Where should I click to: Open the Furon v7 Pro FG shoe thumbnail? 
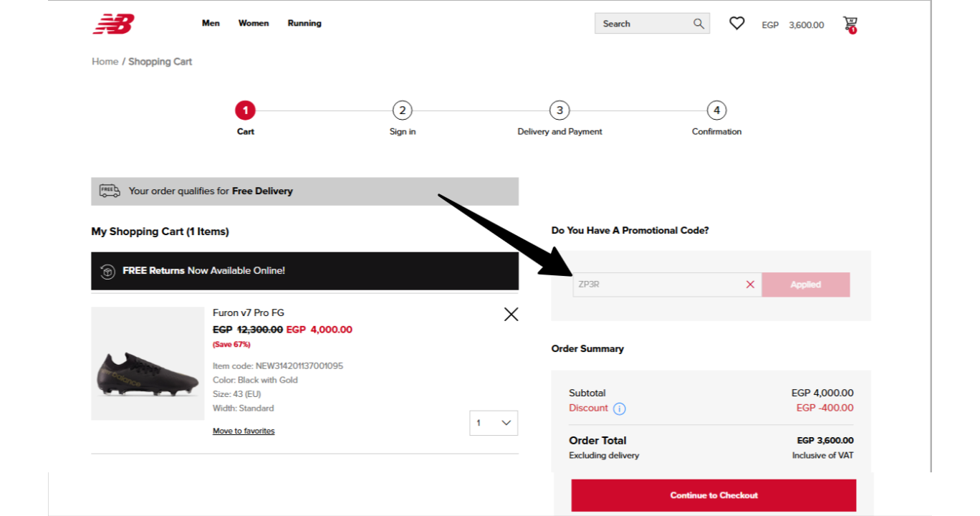click(148, 363)
